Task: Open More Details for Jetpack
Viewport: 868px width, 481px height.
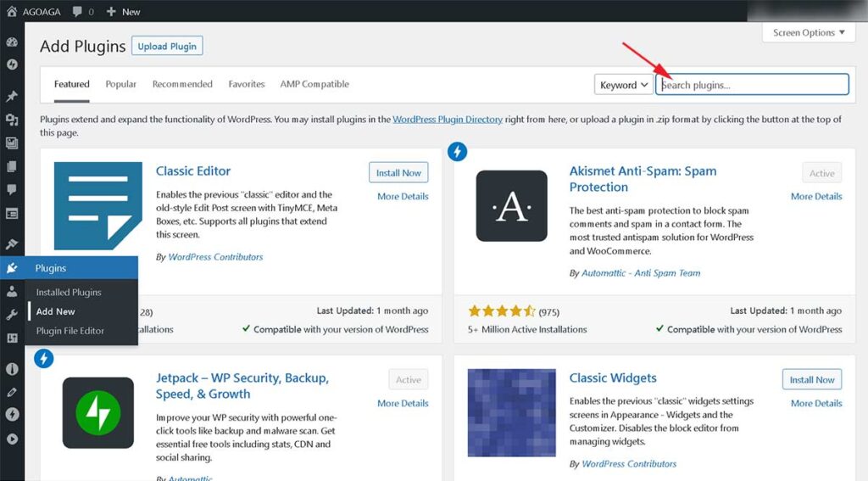Action: pos(403,404)
